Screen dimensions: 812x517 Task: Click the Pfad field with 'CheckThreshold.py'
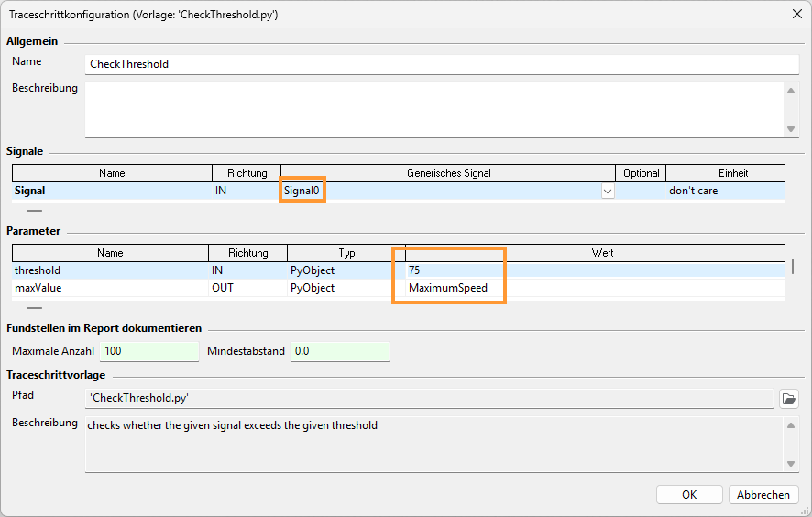(x=429, y=398)
